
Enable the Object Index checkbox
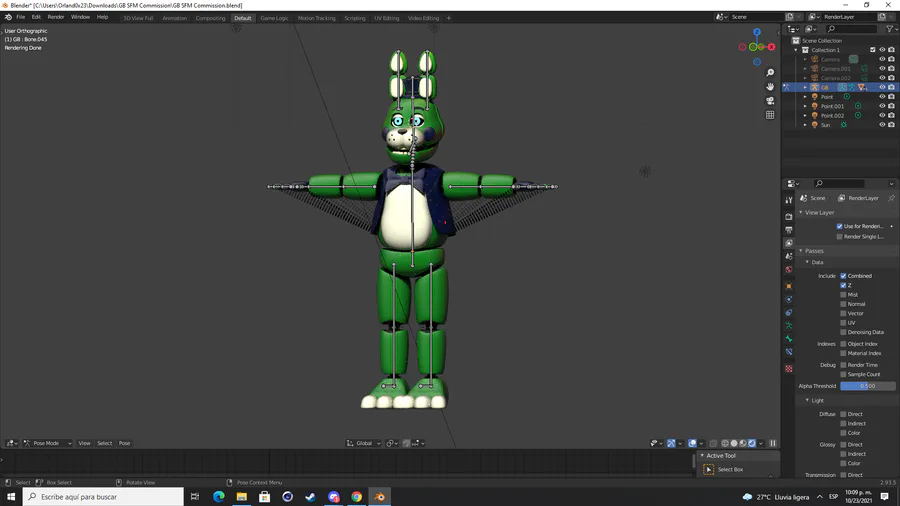(843, 344)
